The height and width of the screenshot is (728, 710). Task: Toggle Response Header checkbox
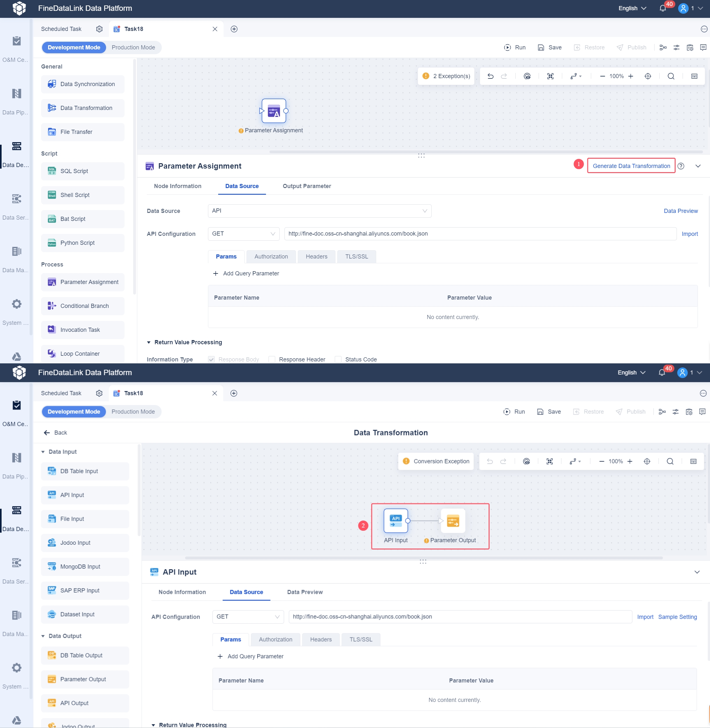[x=272, y=359]
